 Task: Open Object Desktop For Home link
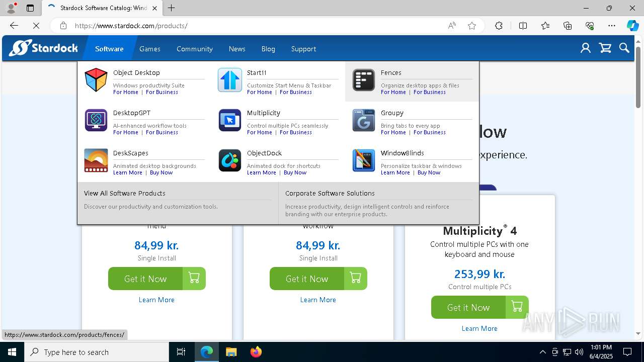pyautogui.click(x=126, y=92)
